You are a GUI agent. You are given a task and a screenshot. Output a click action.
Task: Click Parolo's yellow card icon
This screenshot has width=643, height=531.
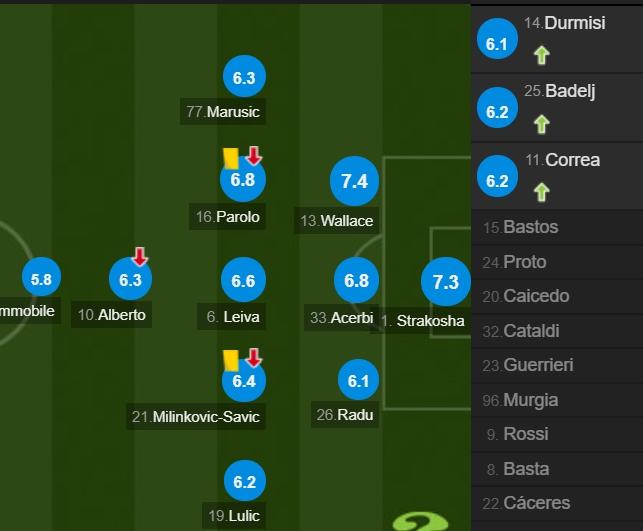coord(231,158)
